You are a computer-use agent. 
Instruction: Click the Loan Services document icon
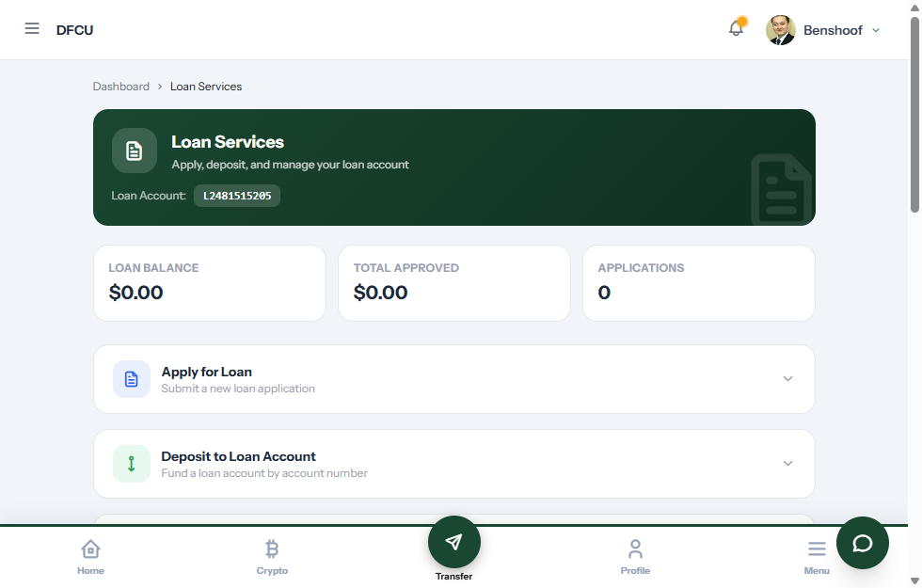pyautogui.click(x=134, y=151)
